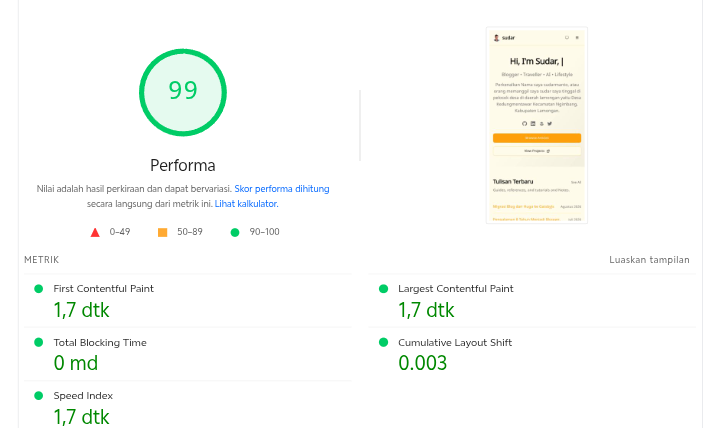This screenshot has height=428, width=720.
Task: Click the 'METRIK' section label
Action: point(41,260)
